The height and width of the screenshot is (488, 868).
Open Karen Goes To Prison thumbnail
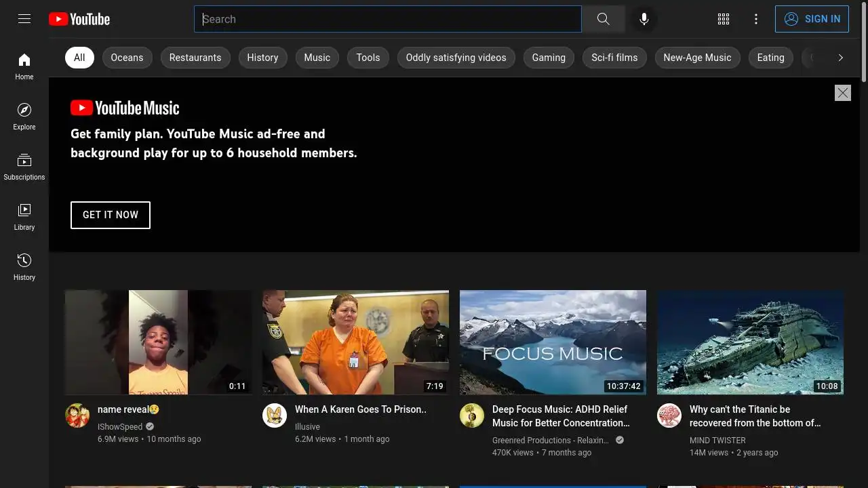click(x=355, y=342)
